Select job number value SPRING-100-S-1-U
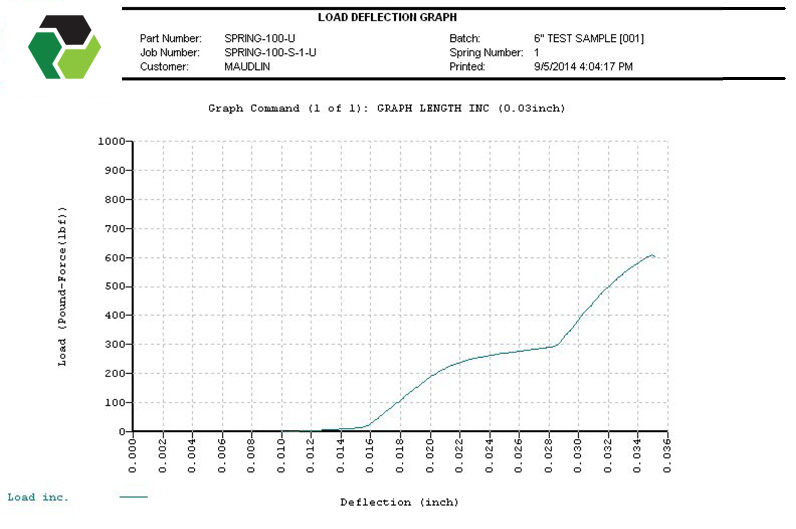796x529 pixels. (x=270, y=53)
